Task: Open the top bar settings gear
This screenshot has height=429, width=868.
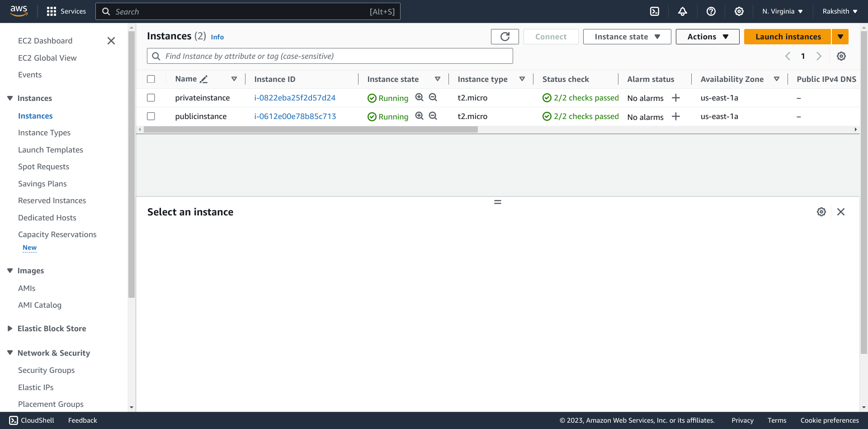Action: (739, 11)
